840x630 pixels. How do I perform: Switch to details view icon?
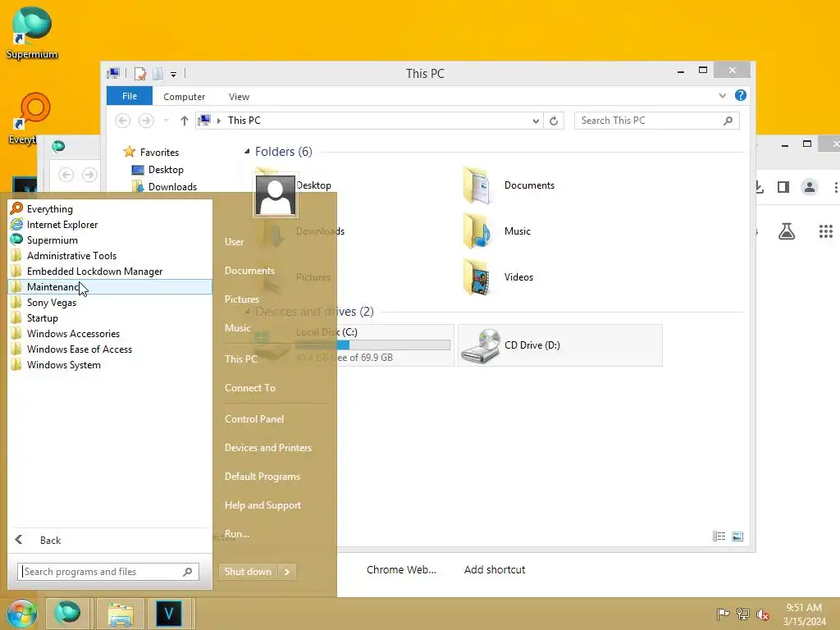click(719, 536)
